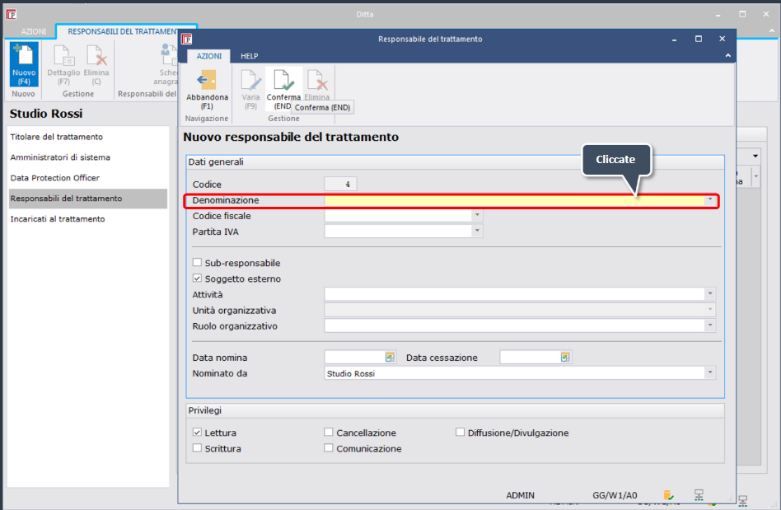Image resolution: width=781 pixels, height=510 pixels.
Task: Open the Codice fiscale dropdown arrow
Action: point(477,215)
